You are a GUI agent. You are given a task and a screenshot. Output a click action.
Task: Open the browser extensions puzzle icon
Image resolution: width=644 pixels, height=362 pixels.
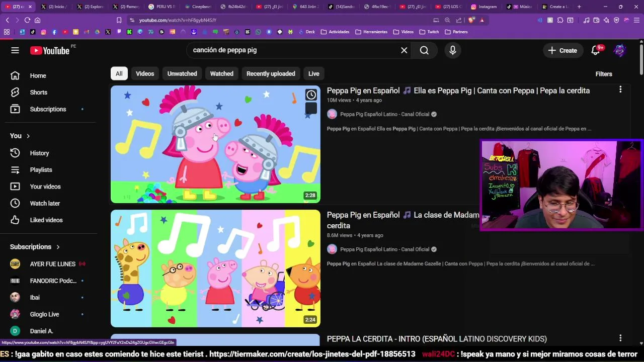560,20
